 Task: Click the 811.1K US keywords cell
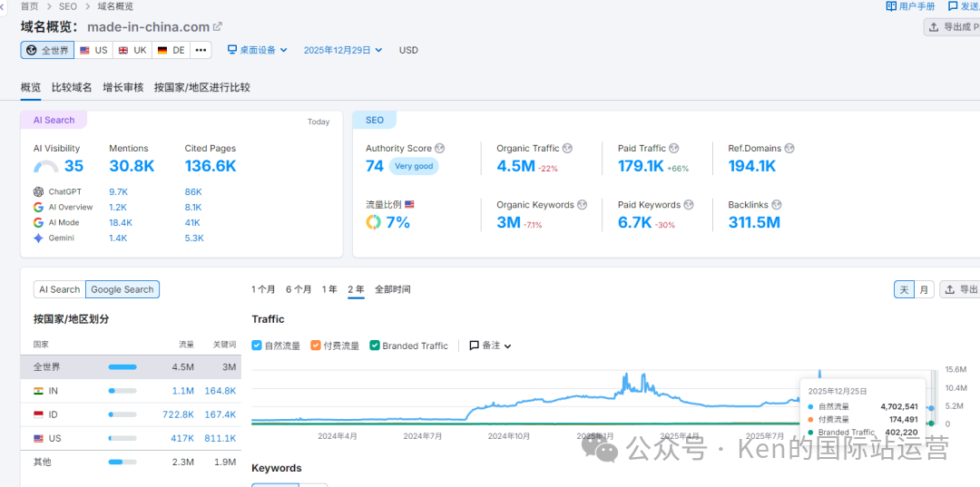220,438
